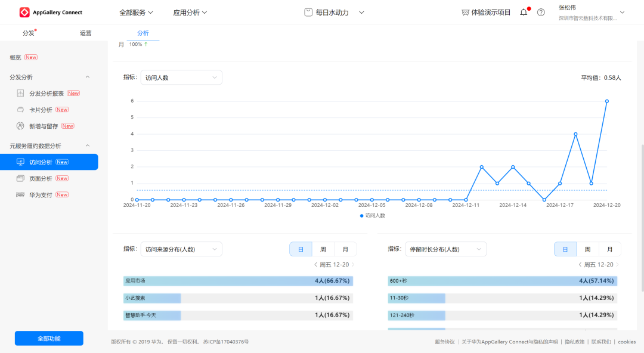Image resolution: width=644 pixels, height=353 pixels.
Task: Open the 隐私政策 footer link
Action: 575,342
